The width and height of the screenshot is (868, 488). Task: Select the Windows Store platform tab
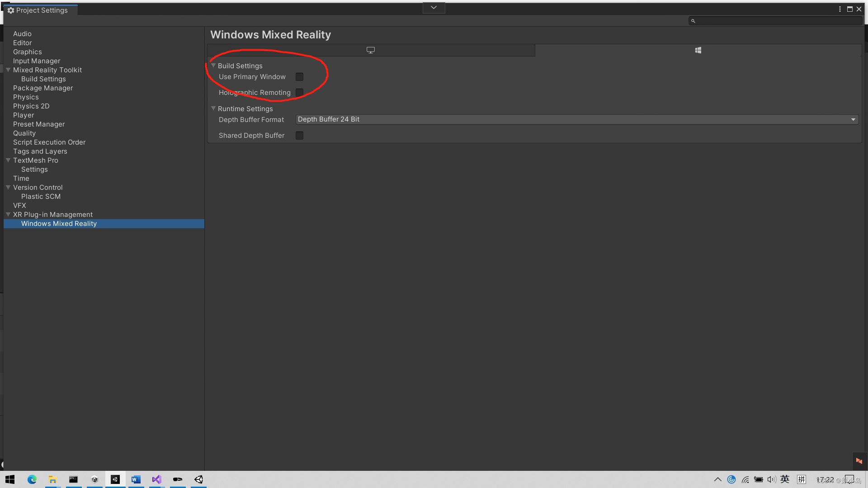[x=698, y=50]
